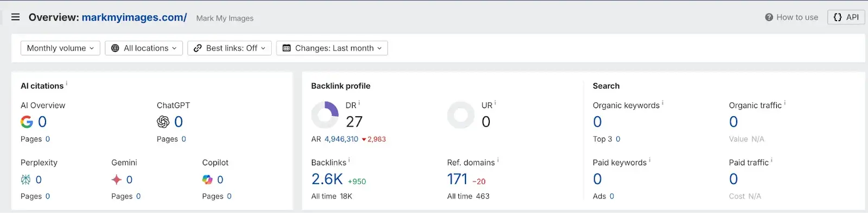Click the ChatGPT count 0

click(x=178, y=122)
